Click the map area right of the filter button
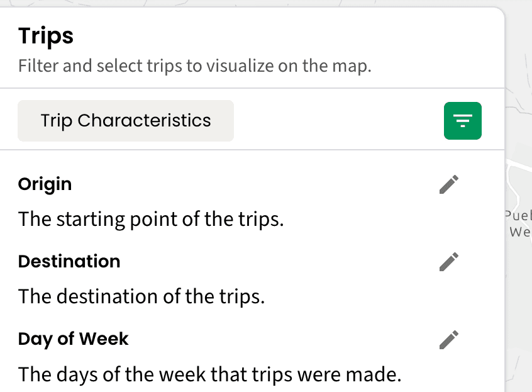 pyautogui.click(x=519, y=120)
